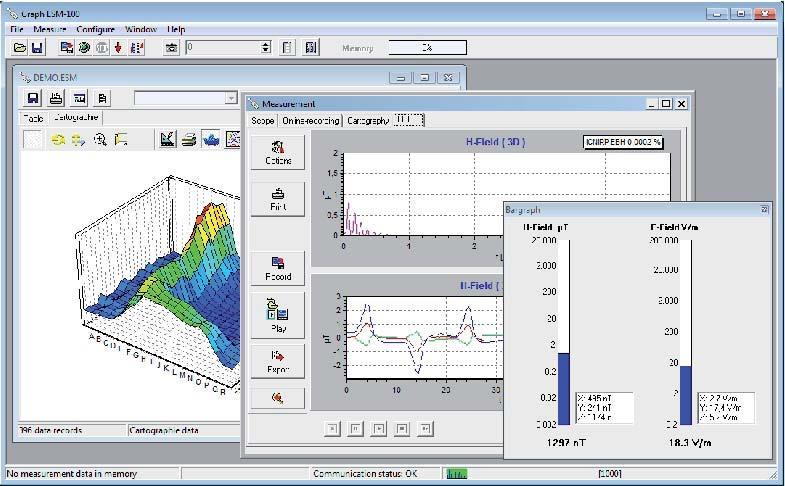Screen dimensions: 785x486
Task: Click the first playback control below the graphs
Action: pyautogui.click(x=332, y=428)
